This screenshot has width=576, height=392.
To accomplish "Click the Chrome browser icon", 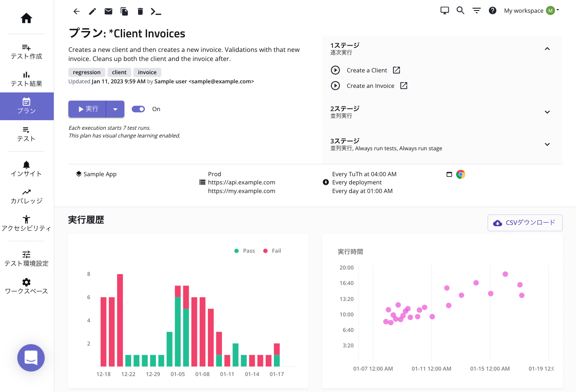I will [461, 174].
